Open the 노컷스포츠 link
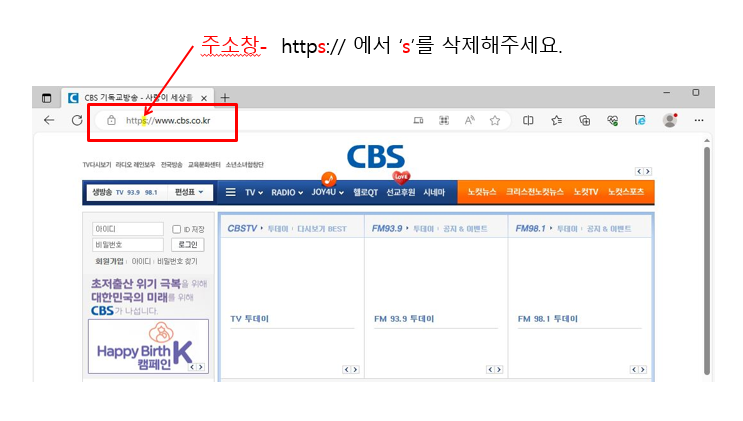This screenshot has height=421, width=743. [x=626, y=192]
